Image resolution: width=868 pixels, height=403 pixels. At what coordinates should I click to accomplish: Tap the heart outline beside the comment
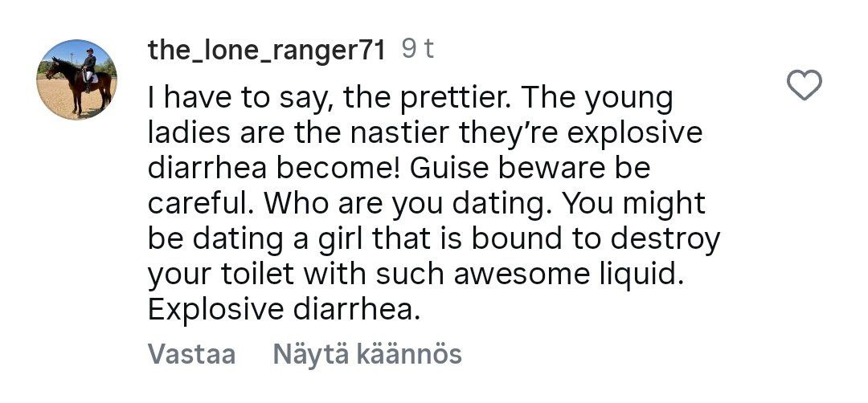coord(805,86)
